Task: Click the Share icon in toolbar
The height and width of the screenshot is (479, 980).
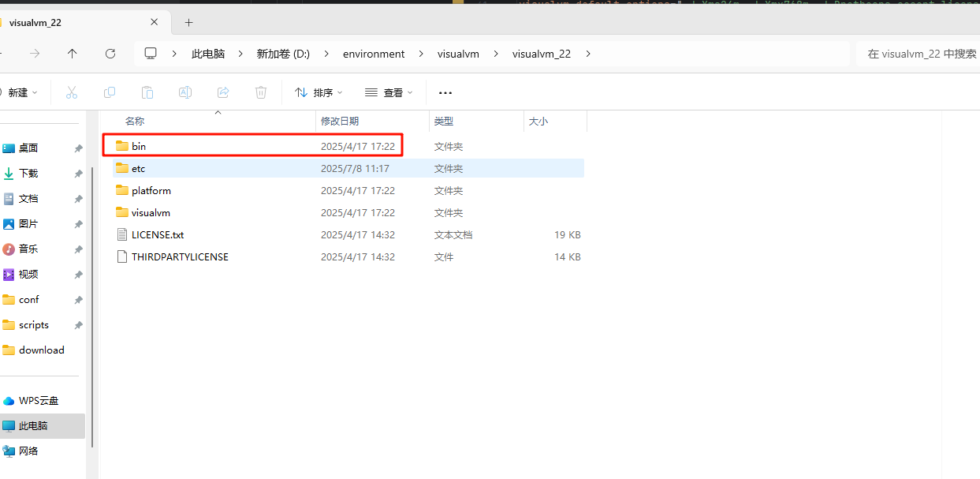Action: pos(223,92)
